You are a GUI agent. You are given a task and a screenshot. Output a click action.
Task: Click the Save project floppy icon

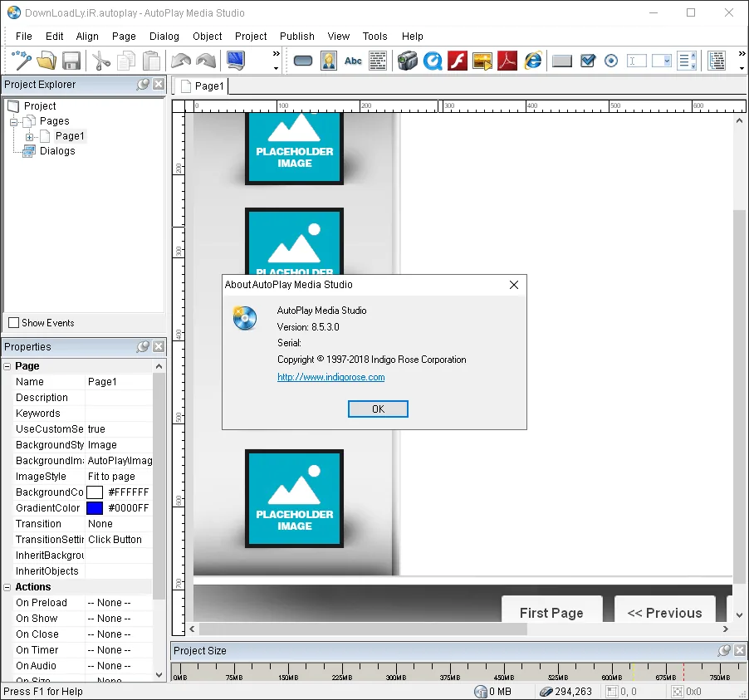(x=71, y=61)
